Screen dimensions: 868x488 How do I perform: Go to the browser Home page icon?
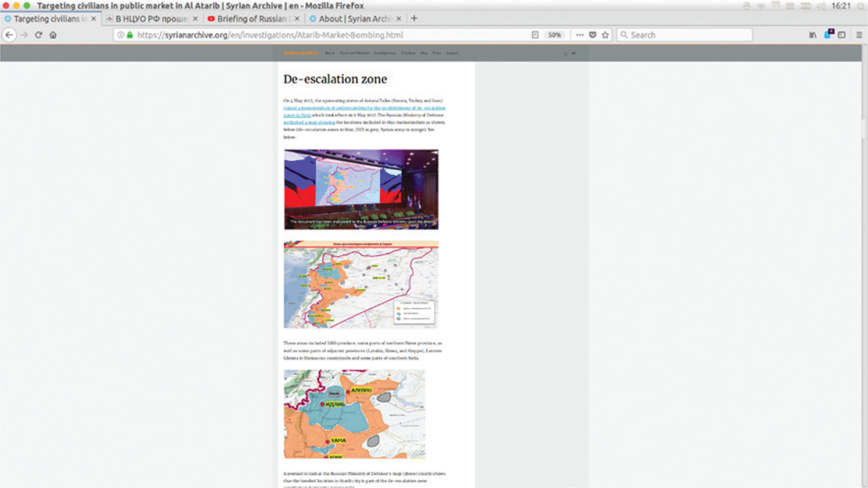coord(53,35)
